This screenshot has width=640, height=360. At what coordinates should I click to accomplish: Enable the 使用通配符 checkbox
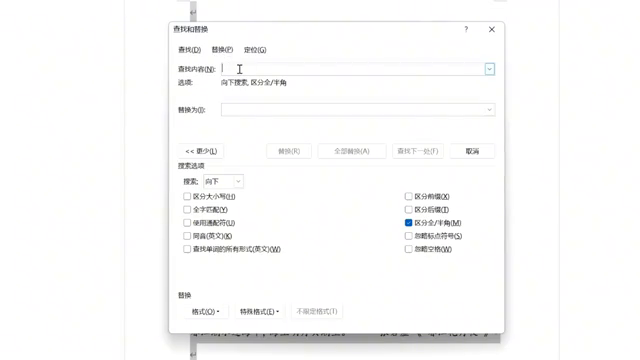coord(187,223)
